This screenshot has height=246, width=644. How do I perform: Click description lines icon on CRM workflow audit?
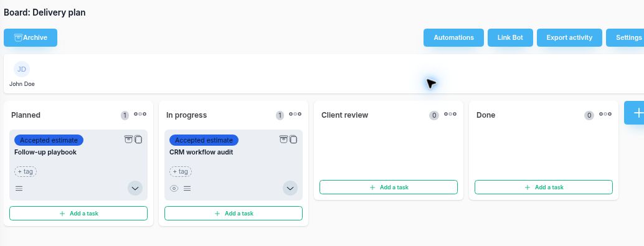[187, 189]
